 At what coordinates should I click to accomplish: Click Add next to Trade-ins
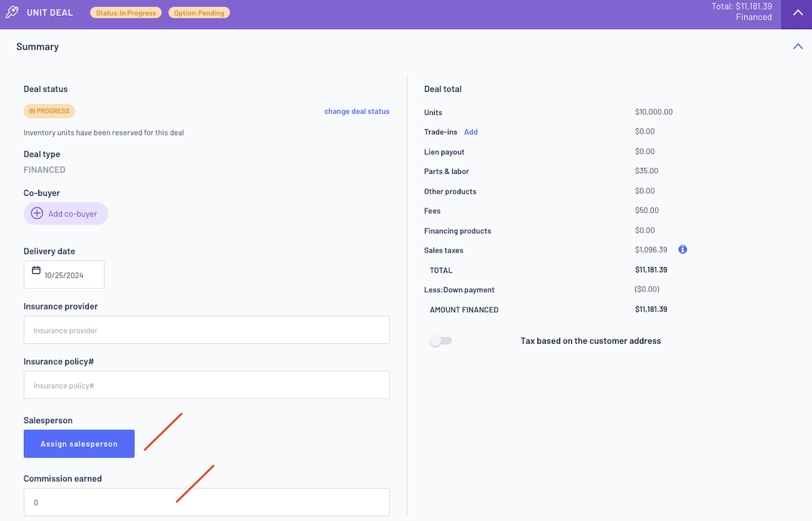click(471, 132)
